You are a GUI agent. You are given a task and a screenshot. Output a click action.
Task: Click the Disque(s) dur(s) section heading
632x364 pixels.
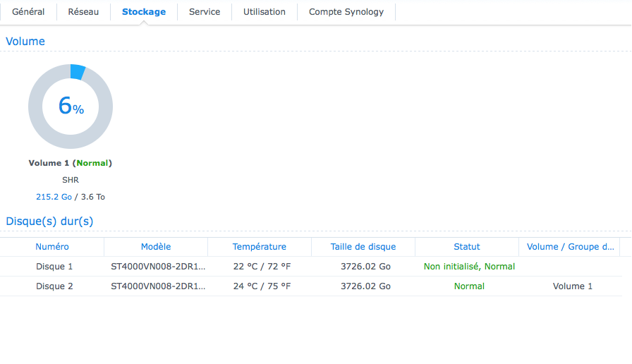pyautogui.click(x=49, y=222)
